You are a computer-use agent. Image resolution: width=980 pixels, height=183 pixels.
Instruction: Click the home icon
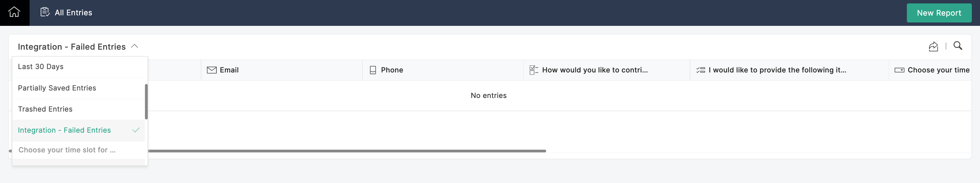tap(14, 12)
